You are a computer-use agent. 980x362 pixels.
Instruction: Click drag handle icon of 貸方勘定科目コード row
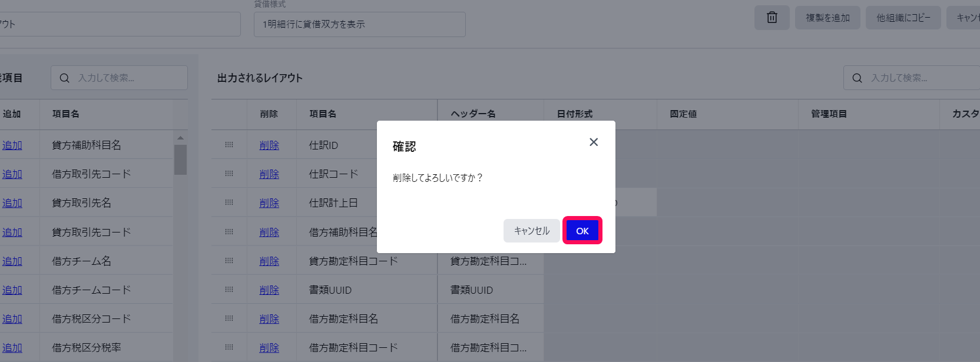click(229, 260)
